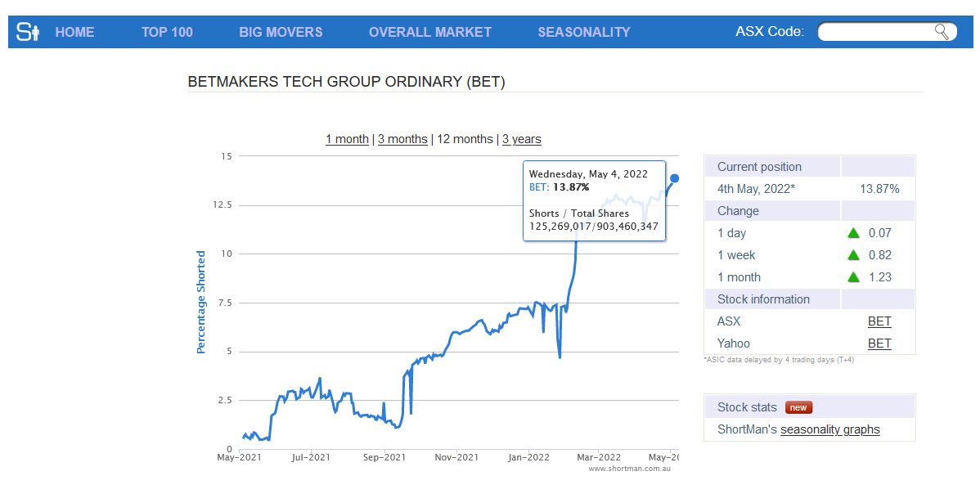Click the '1 week' row label
This screenshot has height=485, width=980.
click(736, 255)
